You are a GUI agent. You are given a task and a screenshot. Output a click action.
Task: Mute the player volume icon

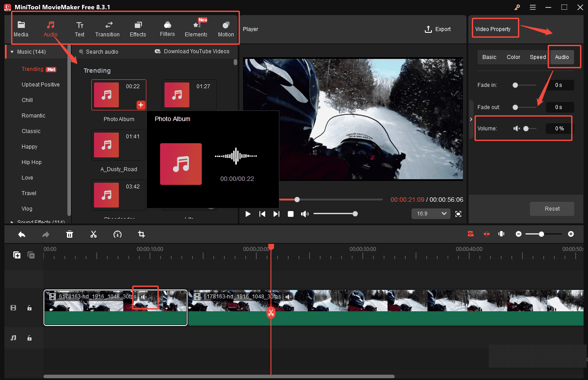click(305, 214)
